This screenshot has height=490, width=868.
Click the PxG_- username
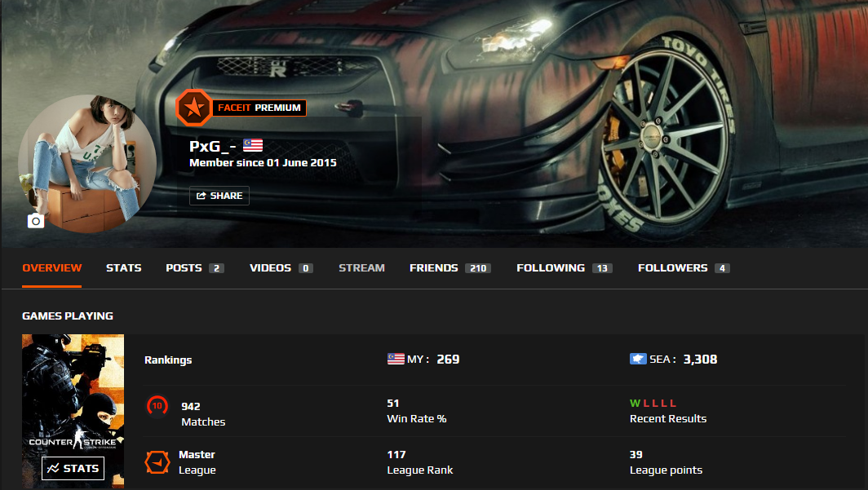213,147
